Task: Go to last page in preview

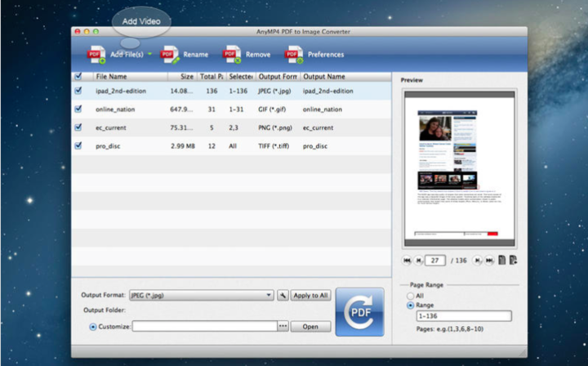Action: click(489, 261)
